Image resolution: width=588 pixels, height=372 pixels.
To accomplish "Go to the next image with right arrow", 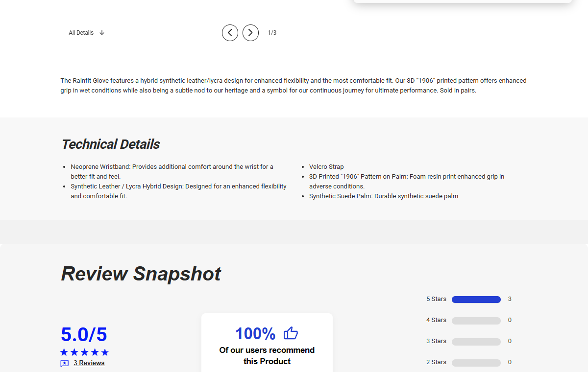I will click(250, 33).
